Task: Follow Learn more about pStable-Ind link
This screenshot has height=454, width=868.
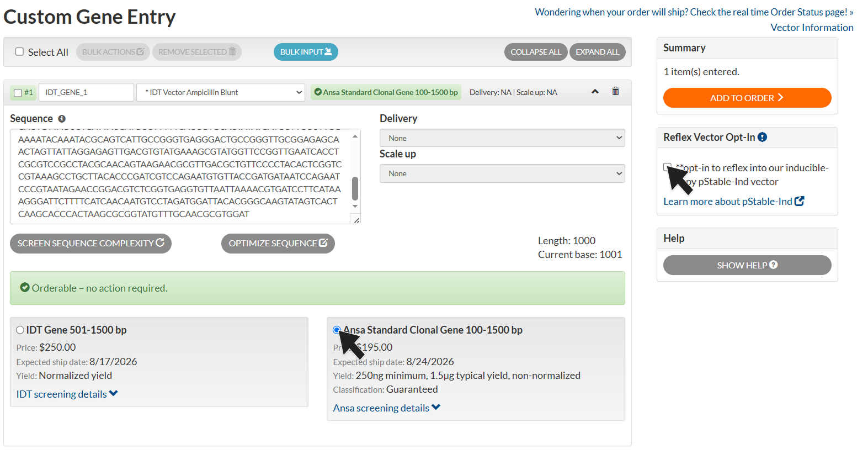Action: [x=733, y=202]
